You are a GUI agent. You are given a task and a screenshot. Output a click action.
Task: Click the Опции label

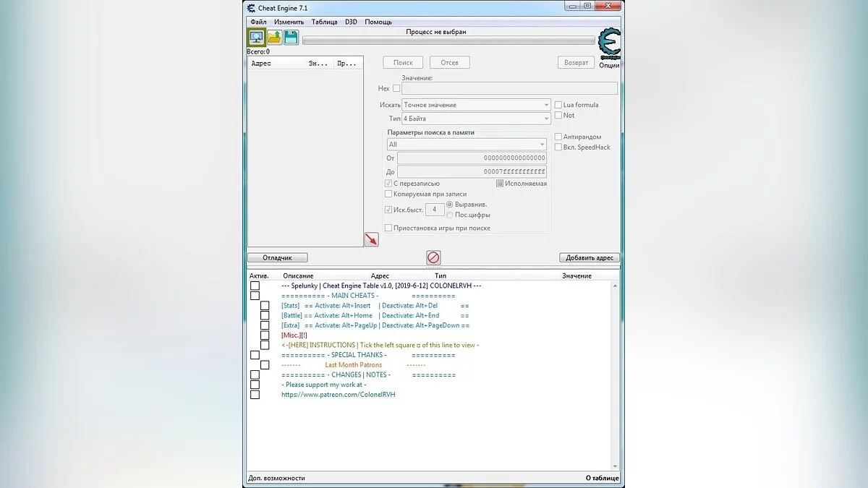click(610, 65)
